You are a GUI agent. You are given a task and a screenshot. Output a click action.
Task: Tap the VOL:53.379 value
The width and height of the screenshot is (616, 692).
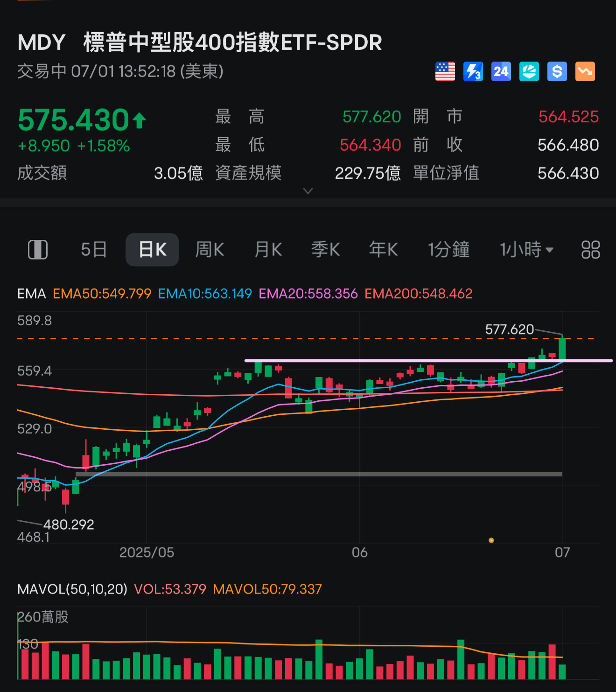[x=170, y=589]
